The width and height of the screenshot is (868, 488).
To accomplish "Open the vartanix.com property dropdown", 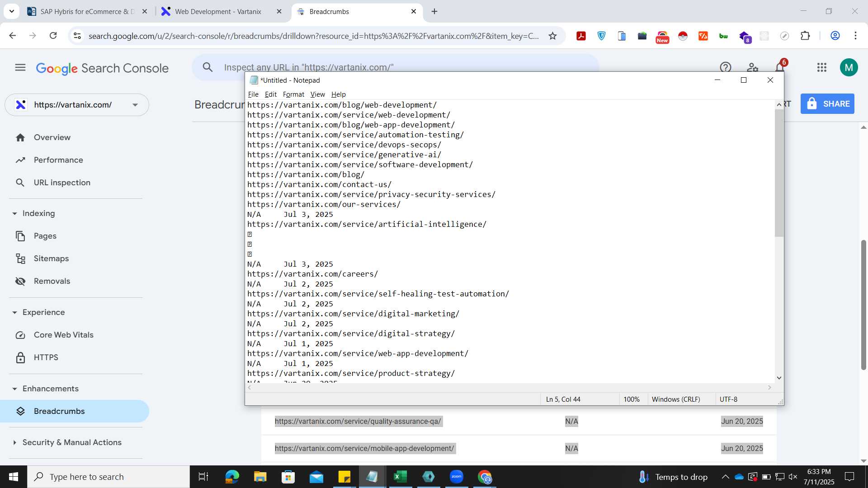I will click(77, 105).
